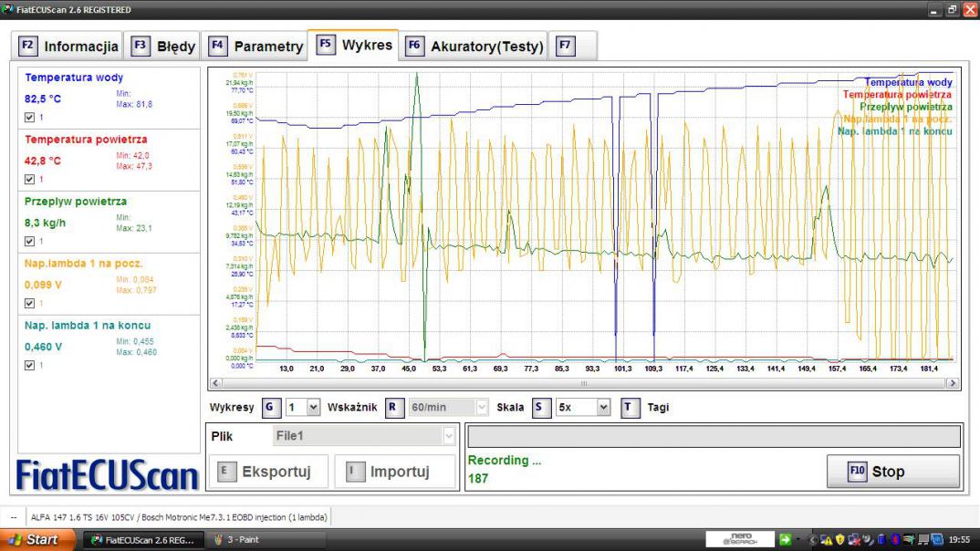Click the Temperatura wody legend entry on the chart

coord(908,82)
